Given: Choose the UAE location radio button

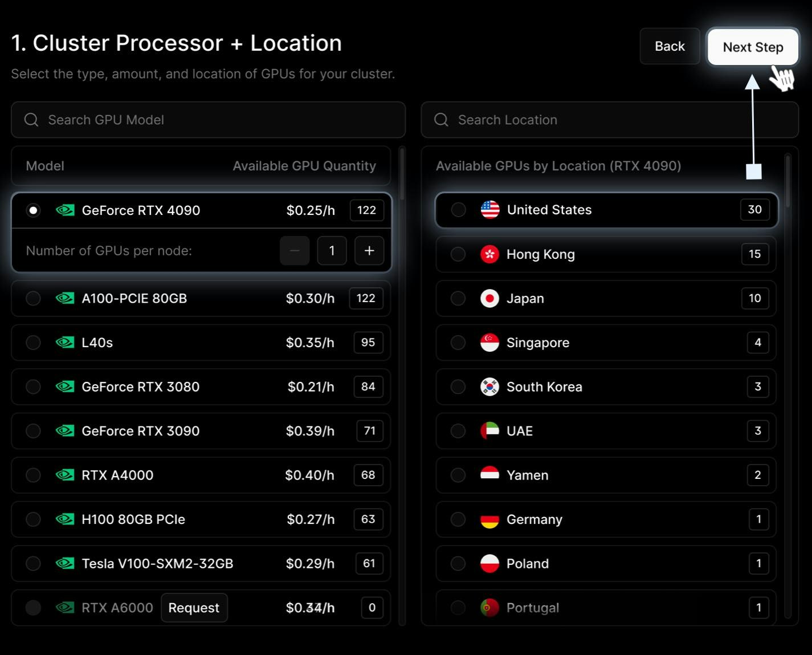Looking at the screenshot, I should coord(458,431).
